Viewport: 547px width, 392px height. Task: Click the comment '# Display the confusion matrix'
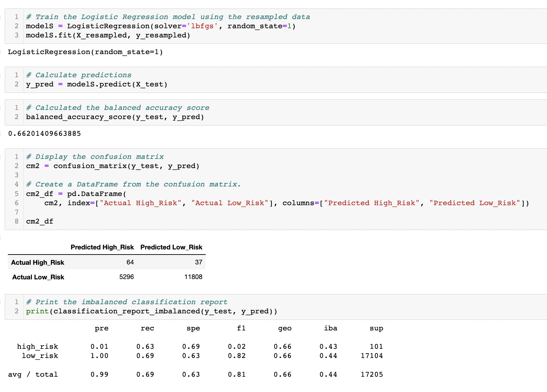[95, 157]
